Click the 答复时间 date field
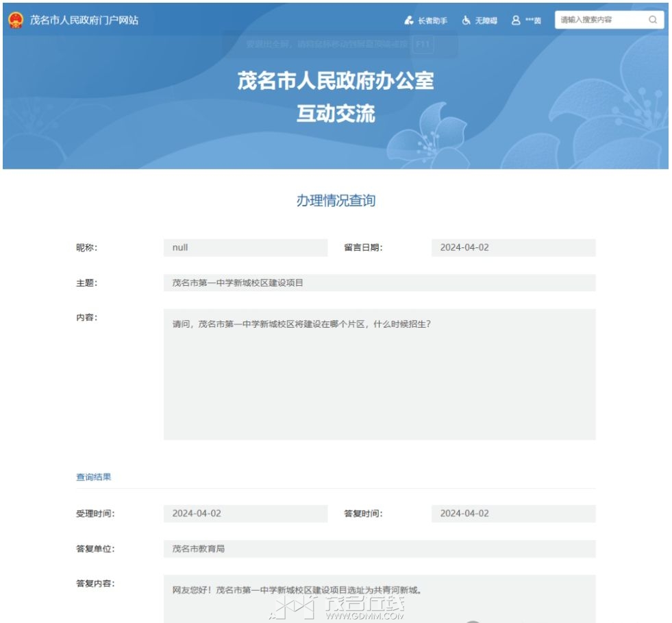The image size is (672, 623). [513, 513]
